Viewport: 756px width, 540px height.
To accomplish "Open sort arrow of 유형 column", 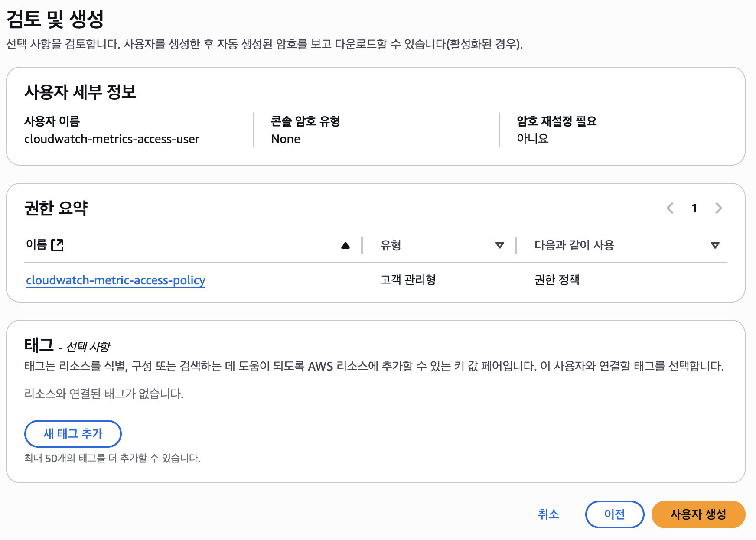I will pyautogui.click(x=499, y=245).
